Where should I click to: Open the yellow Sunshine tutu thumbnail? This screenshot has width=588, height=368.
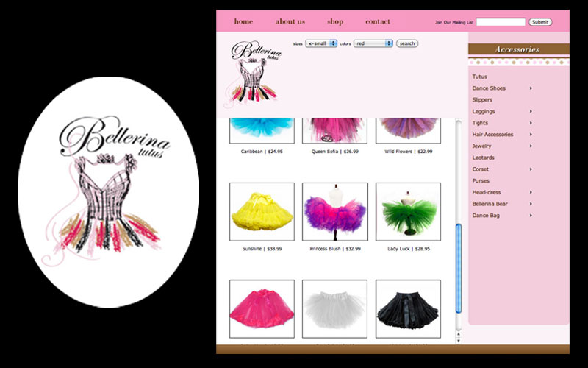point(262,211)
